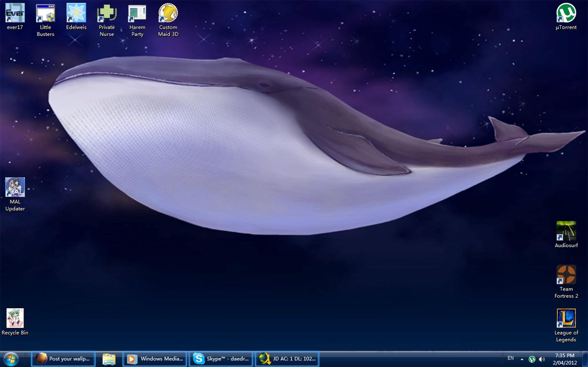Select the Little Busters desktop icon
Viewport: 588px width, 367px height.
click(45, 13)
